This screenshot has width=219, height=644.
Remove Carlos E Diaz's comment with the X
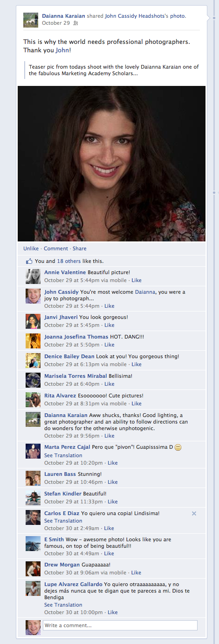pos(194,513)
